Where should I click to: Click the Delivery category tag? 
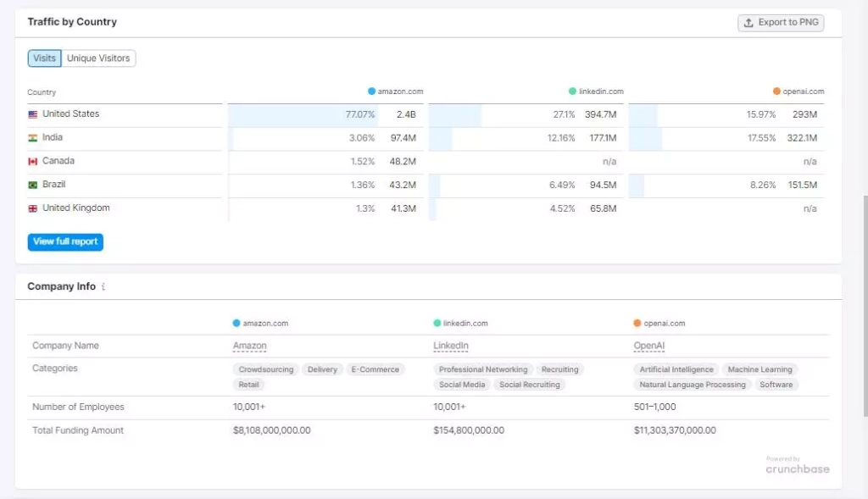point(322,369)
